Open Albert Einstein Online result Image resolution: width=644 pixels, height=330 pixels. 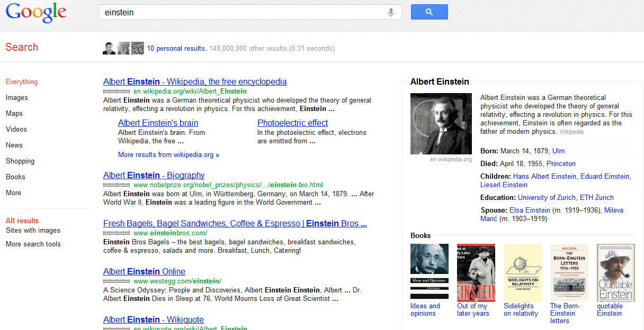tap(144, 272)
